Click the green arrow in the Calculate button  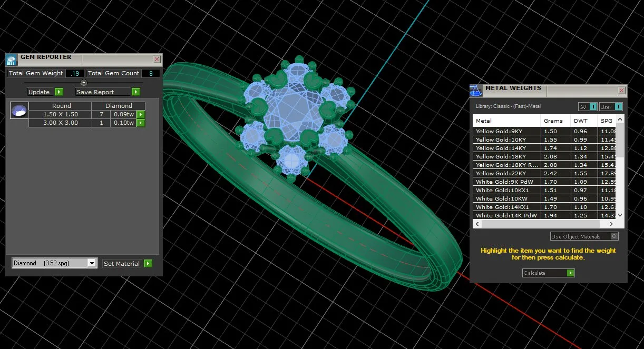[570, 273]
